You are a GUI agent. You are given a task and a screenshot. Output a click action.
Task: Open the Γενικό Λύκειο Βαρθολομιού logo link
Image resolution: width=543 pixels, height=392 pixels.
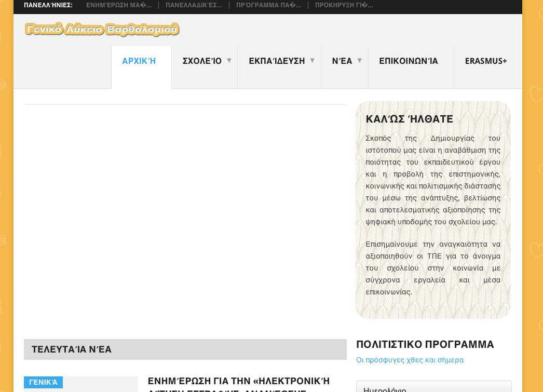[102, 29]
